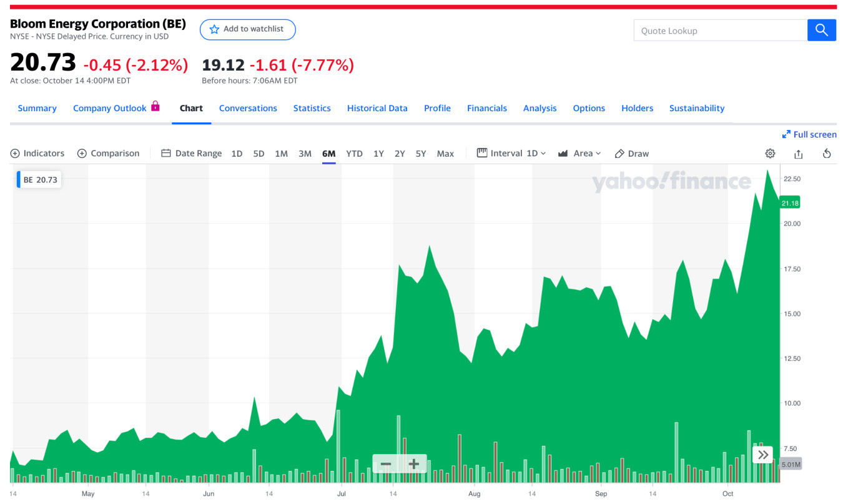Click the blue search magnifier button
The height and width of the screenshot is (504, 843).
pos(821,30)
